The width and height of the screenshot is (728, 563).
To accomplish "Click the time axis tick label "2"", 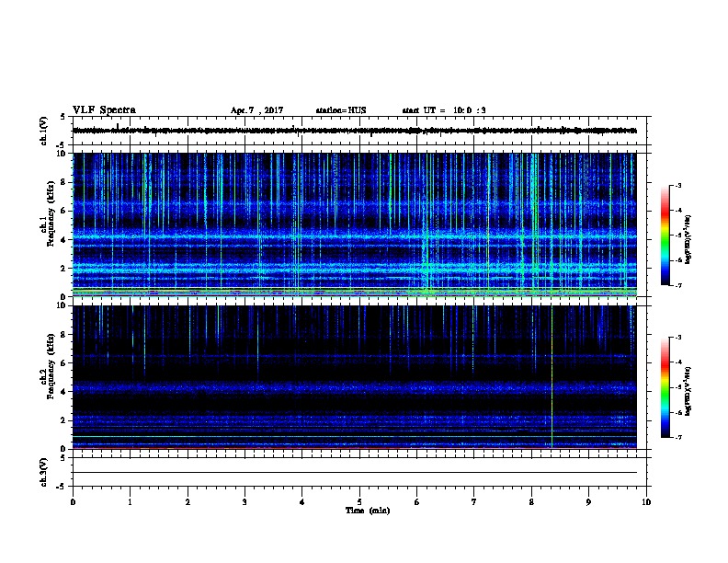I will (x=188, y=502).
